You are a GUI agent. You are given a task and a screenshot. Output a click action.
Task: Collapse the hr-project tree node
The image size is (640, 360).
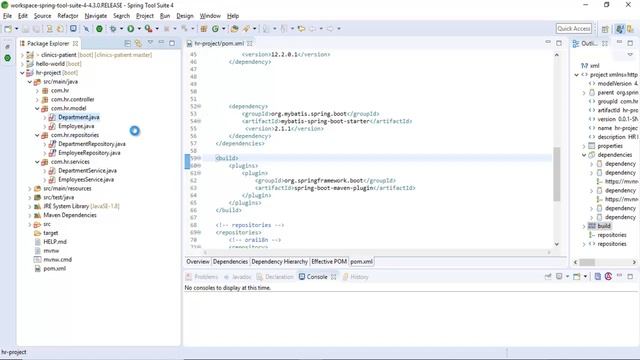(22, 73)
